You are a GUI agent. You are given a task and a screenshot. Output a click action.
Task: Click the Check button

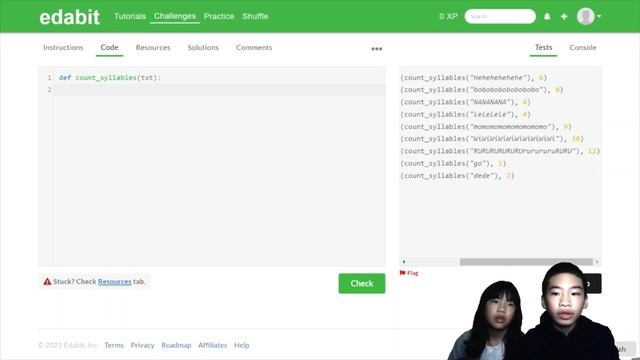click(362, 283)
